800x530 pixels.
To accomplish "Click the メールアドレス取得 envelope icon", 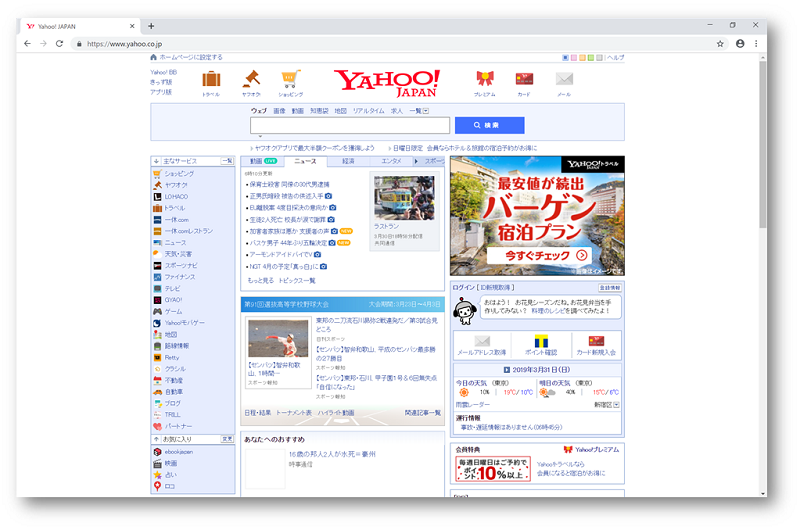I will coord(482,341).
